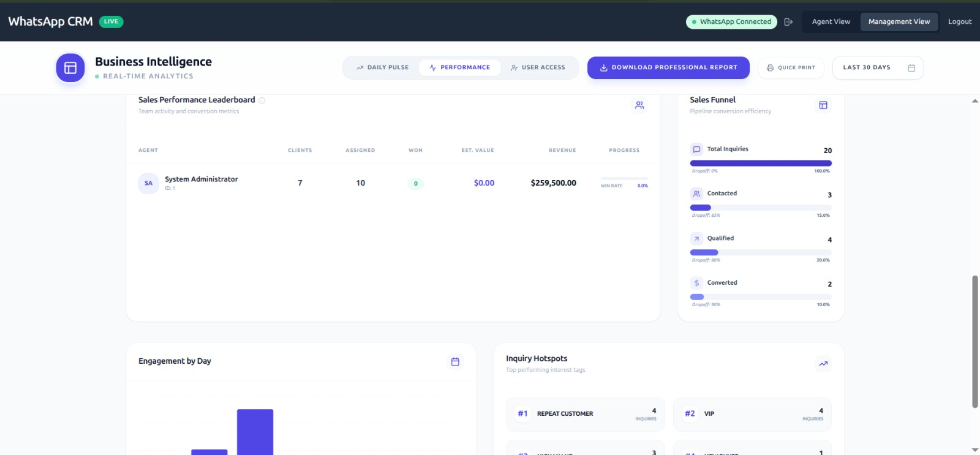Click the #2 VIP hotspot card
The width and height of the screenshot is (980, 455).
coord(752,415)
